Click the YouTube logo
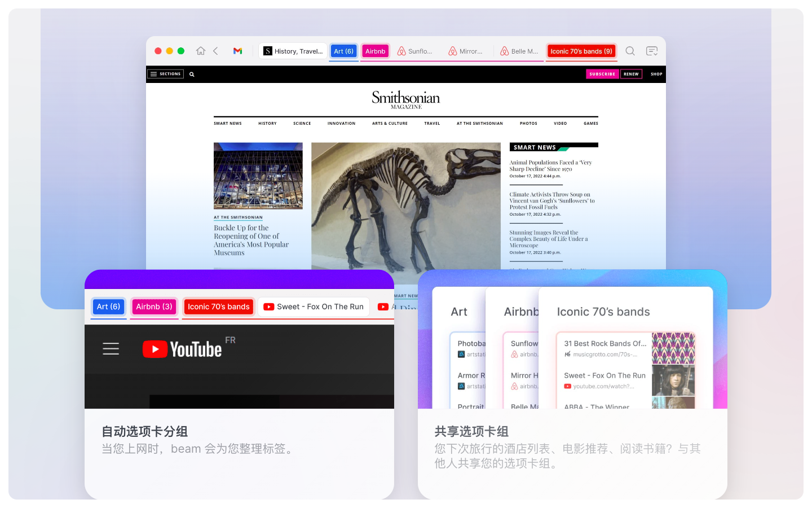The height and width of the screenshot is (508, 812). (182, 349)
